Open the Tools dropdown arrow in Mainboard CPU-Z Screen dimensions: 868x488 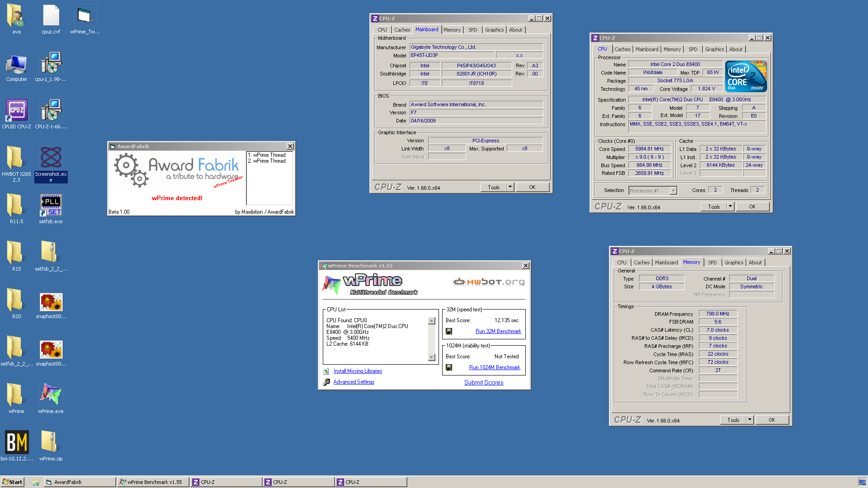point(510,187)
